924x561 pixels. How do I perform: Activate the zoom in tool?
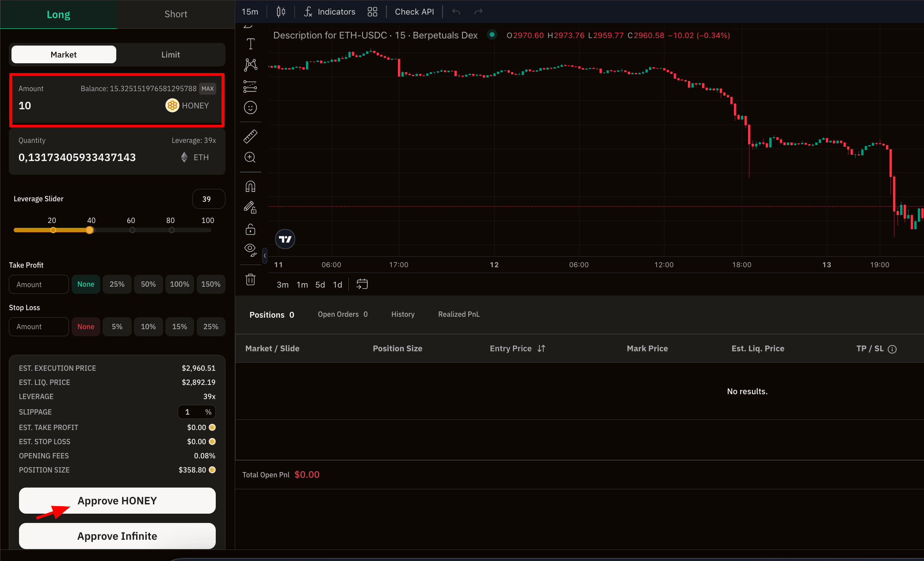(250, 158)
